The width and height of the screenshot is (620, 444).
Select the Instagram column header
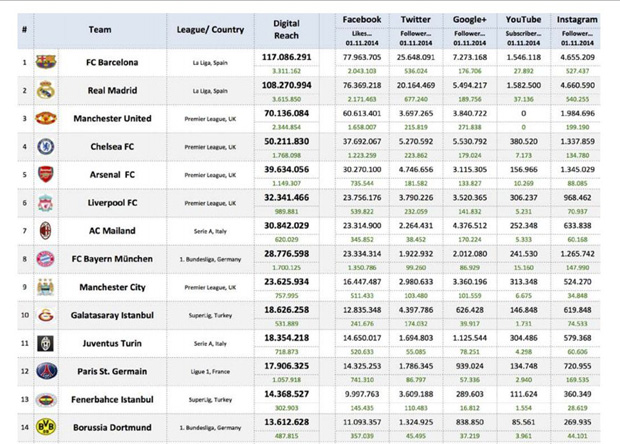[577, 19]
